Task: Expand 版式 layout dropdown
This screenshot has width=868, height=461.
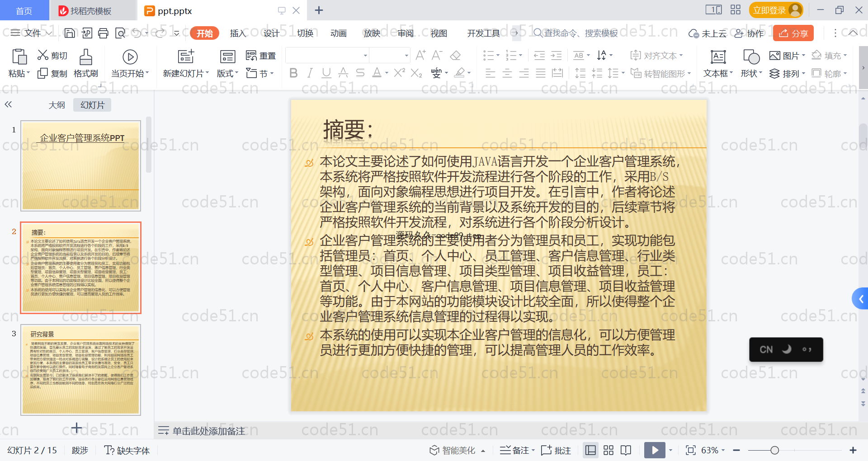Action: (x=227, y=73)
